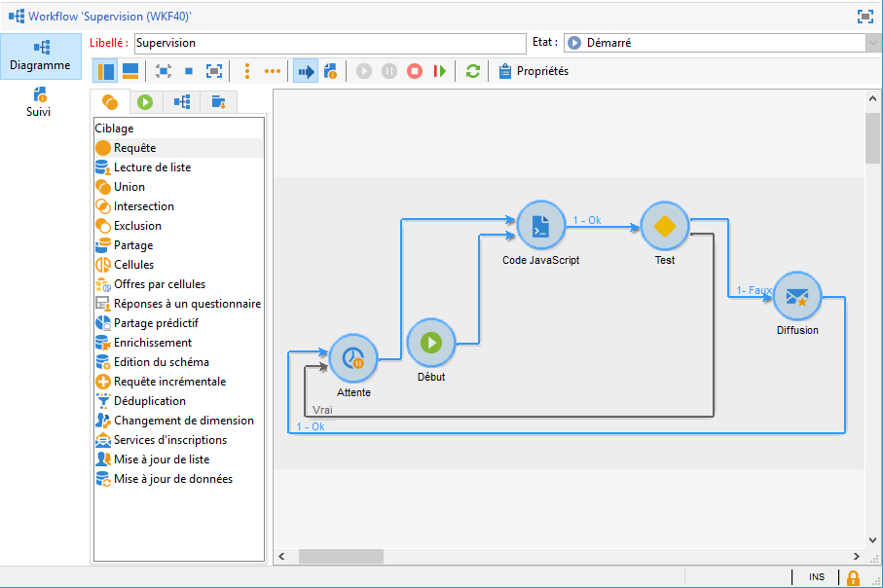883x588 pixels.
Task: Click the Attente wait activity node
Action: tap(353, 359)
